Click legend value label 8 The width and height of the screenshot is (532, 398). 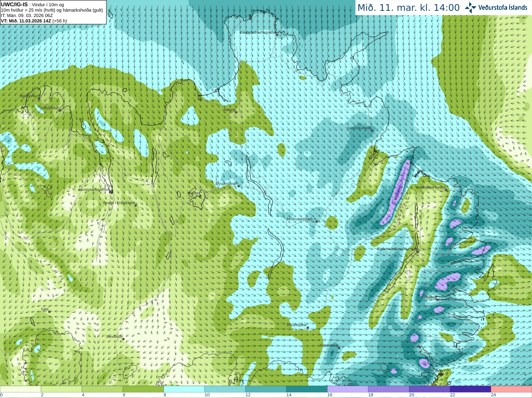[x=165, y=395]
